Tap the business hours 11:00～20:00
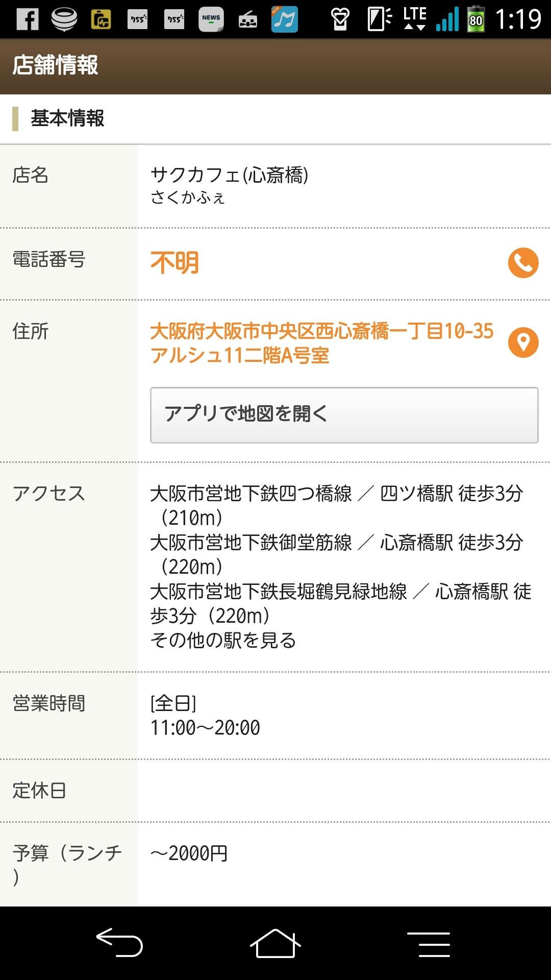This screenshot has height=980, width=551. click(x=205, y=727)
